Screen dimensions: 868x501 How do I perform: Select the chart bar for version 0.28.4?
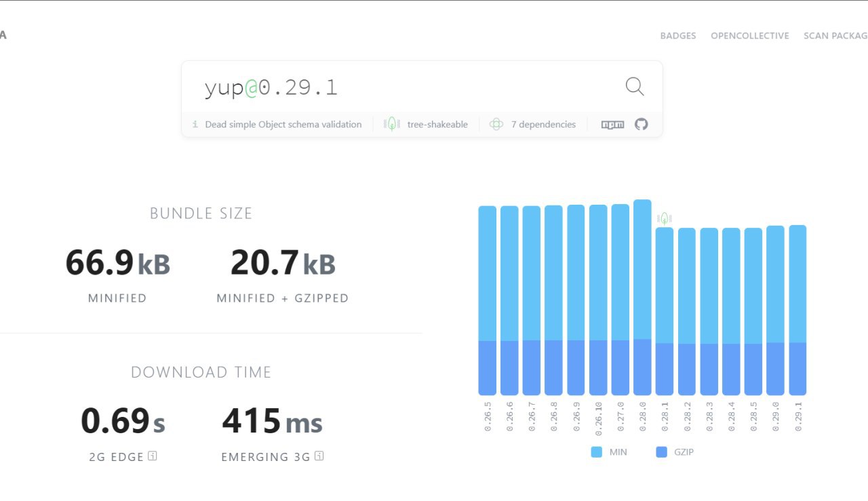pos(731,311)
